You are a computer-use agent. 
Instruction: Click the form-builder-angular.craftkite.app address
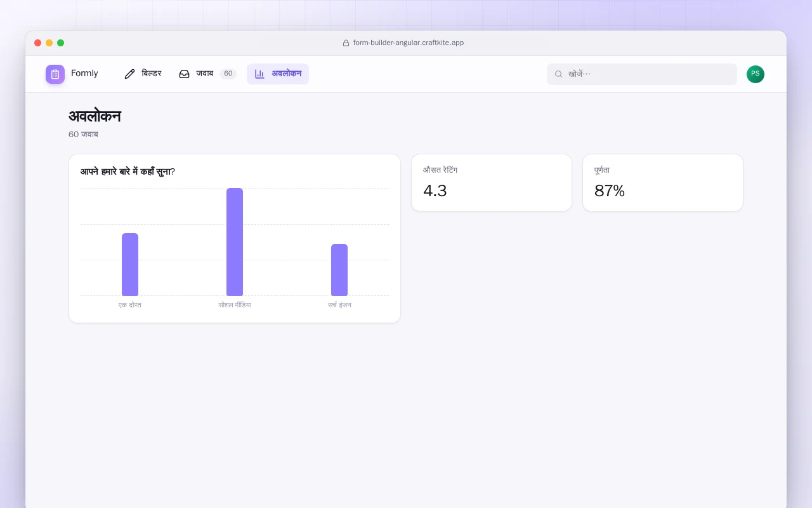coord(409,43)
